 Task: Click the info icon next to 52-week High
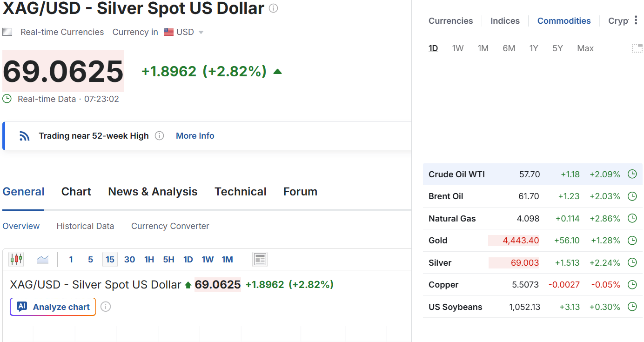point(159,136)
